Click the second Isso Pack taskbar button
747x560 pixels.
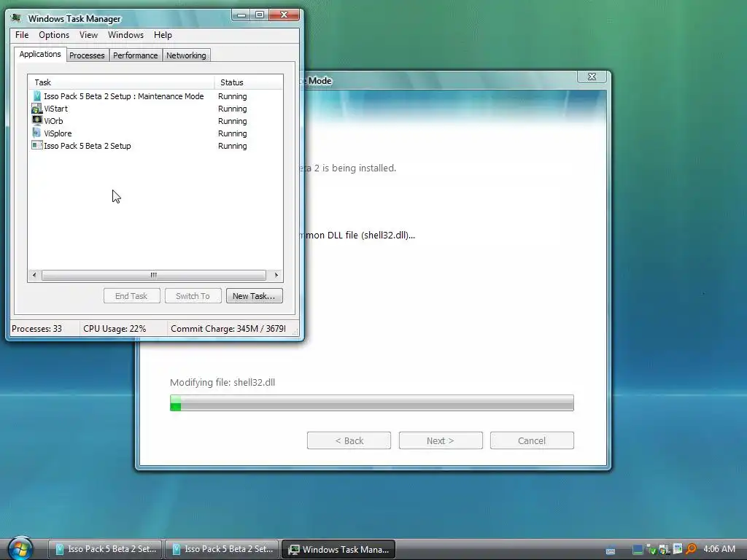pos(222,549)
